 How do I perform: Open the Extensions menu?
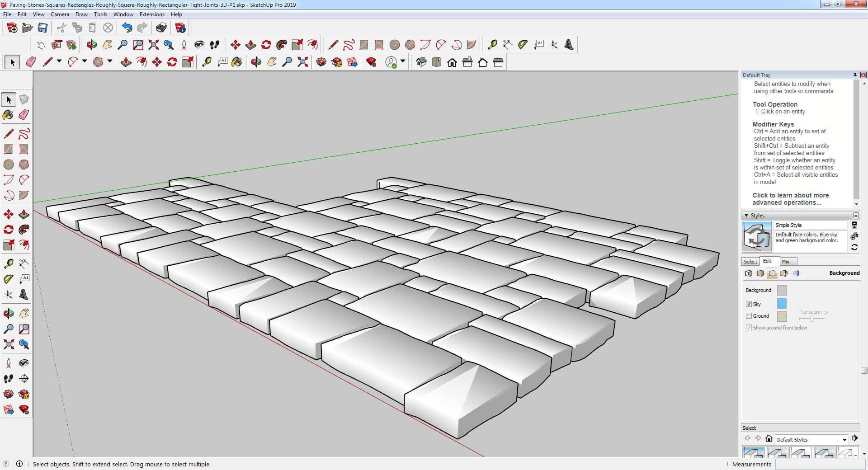click(152, 14)
